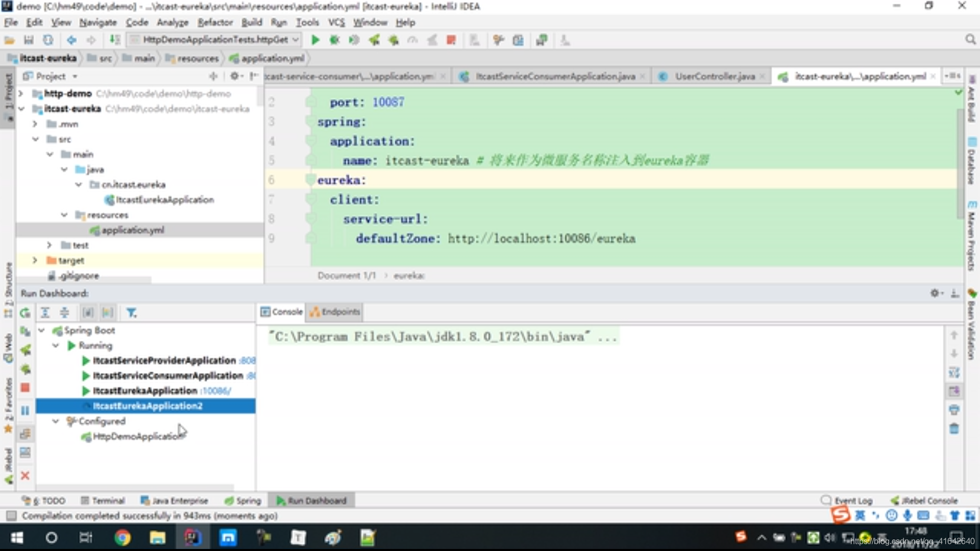Open the Navigate menu
This screenshot has height=551, width=980.
(97, 22)
